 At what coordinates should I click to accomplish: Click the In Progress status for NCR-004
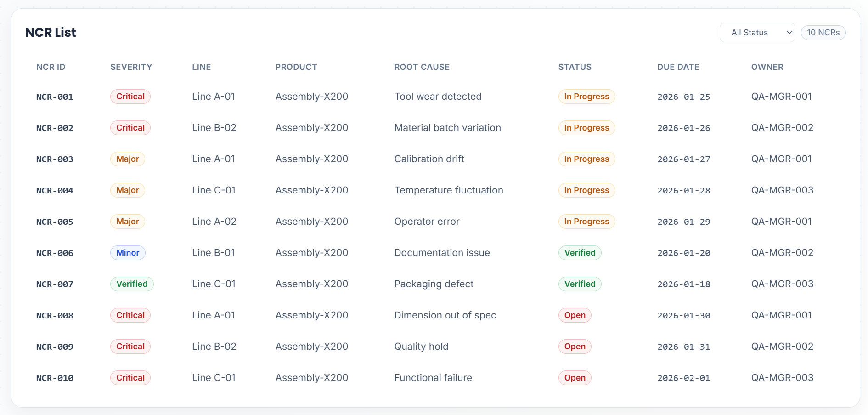586,190
